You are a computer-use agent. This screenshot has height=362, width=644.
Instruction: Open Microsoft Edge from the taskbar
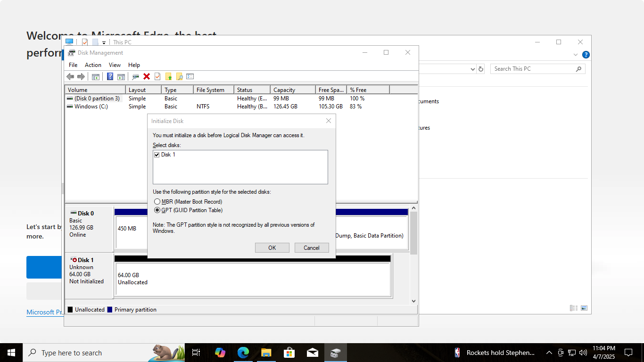[243, 353]
